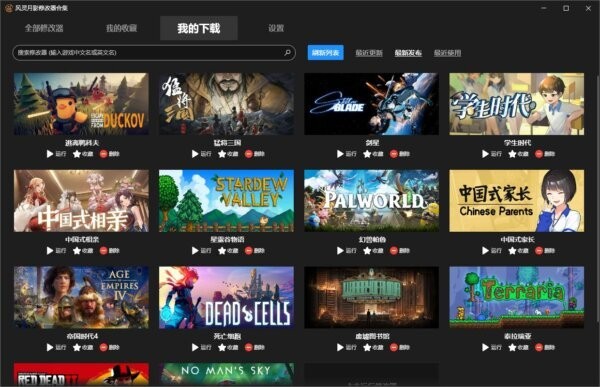Favorite the Palworld trainer
Screen dimensions: 600x387
tap(373, 251)
